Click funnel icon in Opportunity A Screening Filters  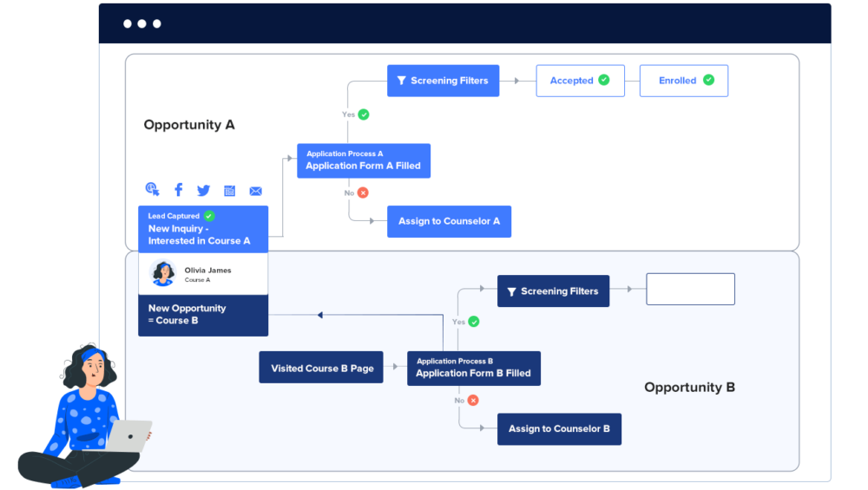(x=401, y=81)
